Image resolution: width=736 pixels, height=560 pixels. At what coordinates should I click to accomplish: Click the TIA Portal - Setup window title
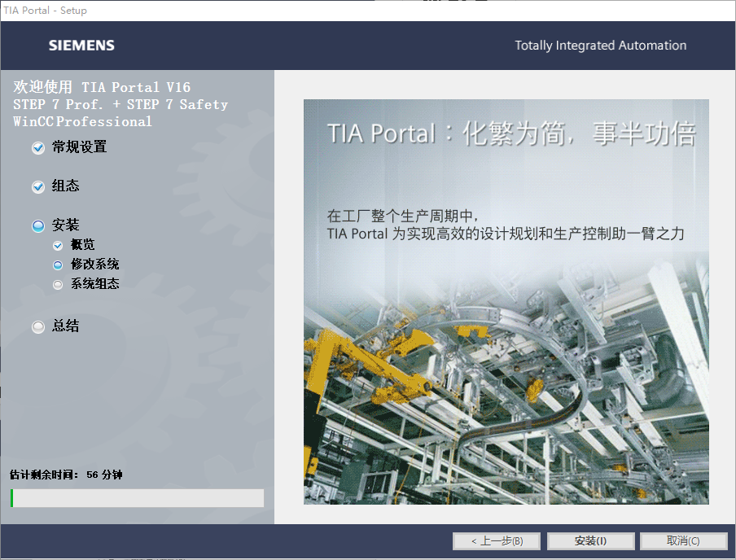(x=45, y=11)
